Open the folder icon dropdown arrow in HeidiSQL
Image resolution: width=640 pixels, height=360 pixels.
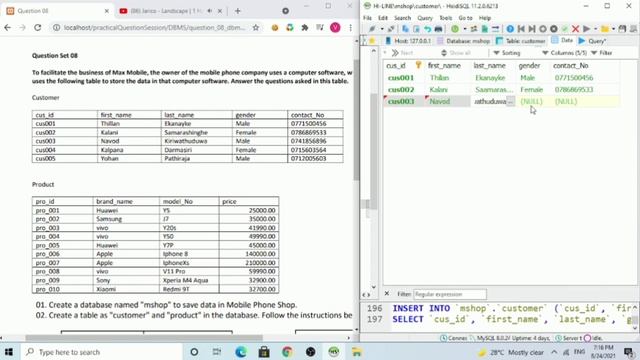(x=613, y=29)
